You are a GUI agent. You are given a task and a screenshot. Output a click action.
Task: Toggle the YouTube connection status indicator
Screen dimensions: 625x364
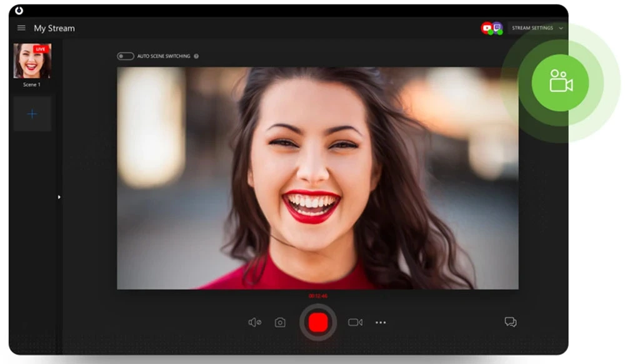pos(491,32)
